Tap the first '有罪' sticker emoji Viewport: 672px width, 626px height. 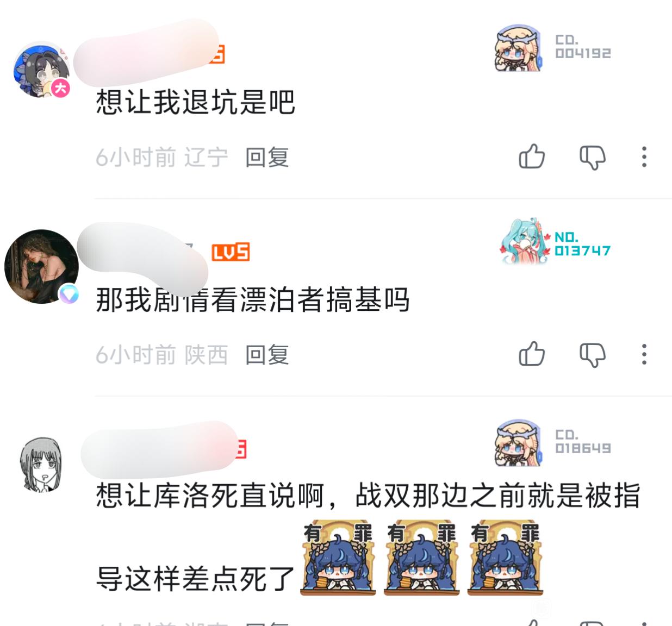coord(338,558)
